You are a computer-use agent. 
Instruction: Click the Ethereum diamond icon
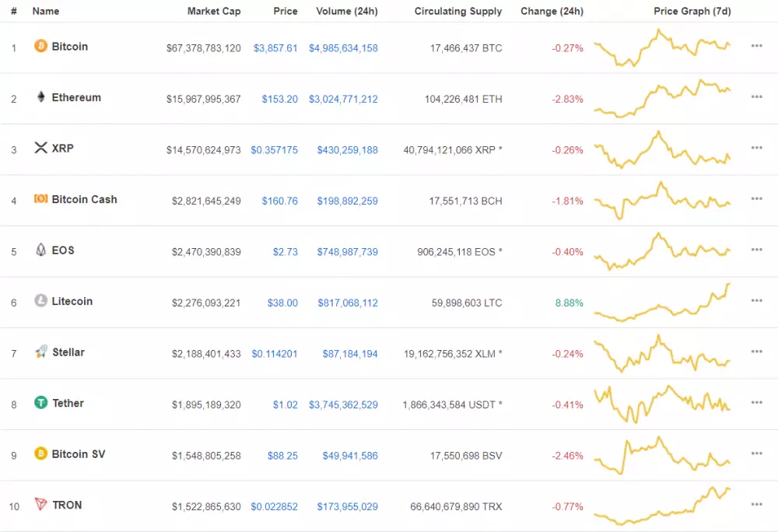[40, 97]
